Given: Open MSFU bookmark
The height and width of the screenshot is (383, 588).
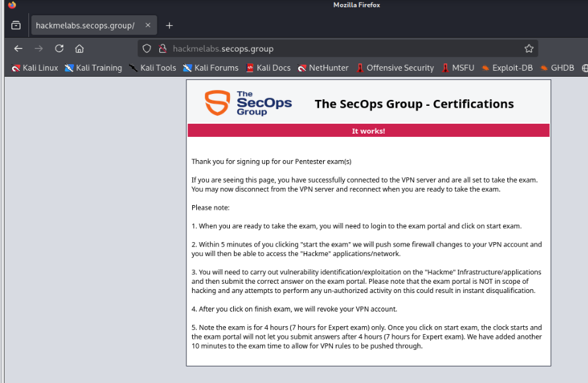Looking at the screenshot, I should (x=458, y=68).
